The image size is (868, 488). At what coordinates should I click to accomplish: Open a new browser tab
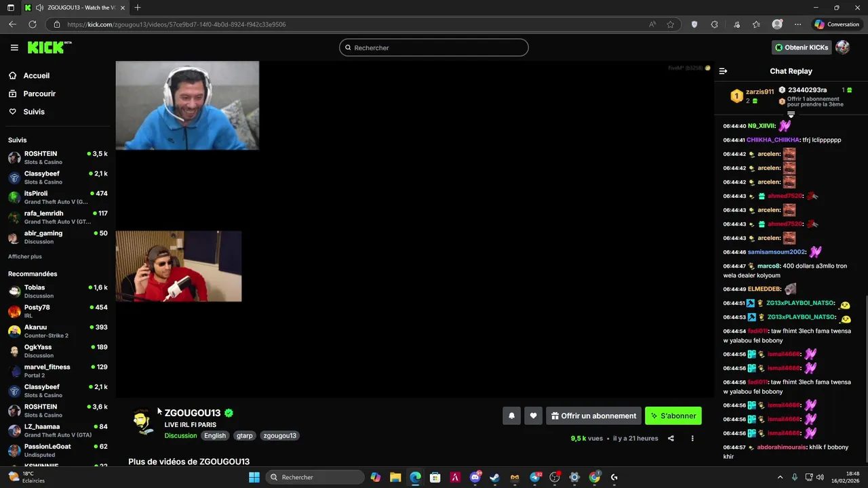138,7
